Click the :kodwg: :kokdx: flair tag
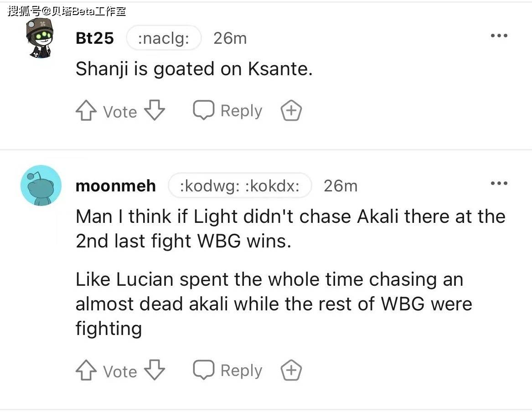This screenshot has width=532, height=412. [x=239, y=185]
